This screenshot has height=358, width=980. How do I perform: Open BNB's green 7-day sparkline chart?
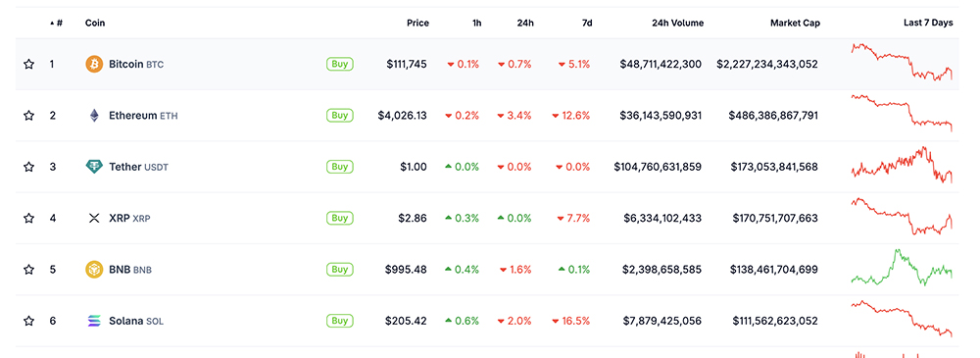click(902, 267)
